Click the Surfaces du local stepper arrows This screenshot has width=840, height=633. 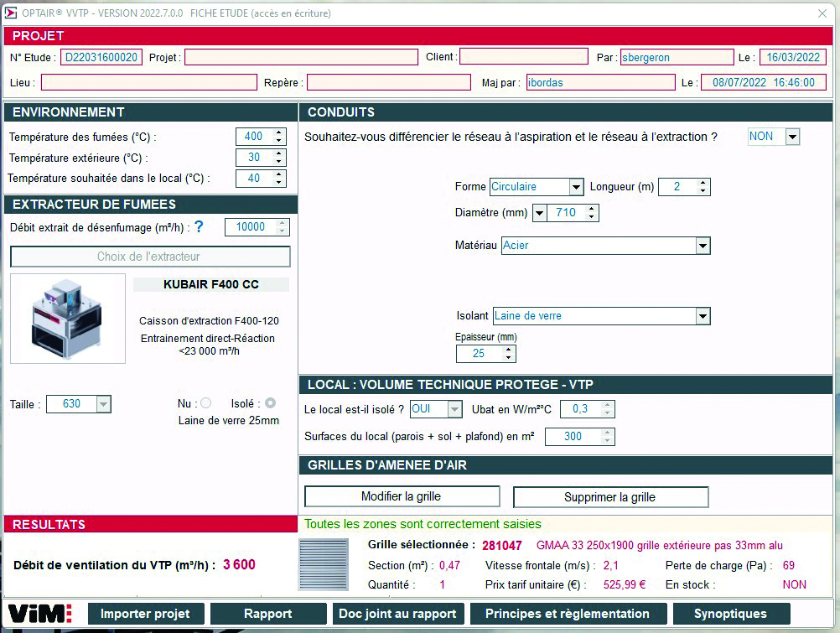(607, 437)
